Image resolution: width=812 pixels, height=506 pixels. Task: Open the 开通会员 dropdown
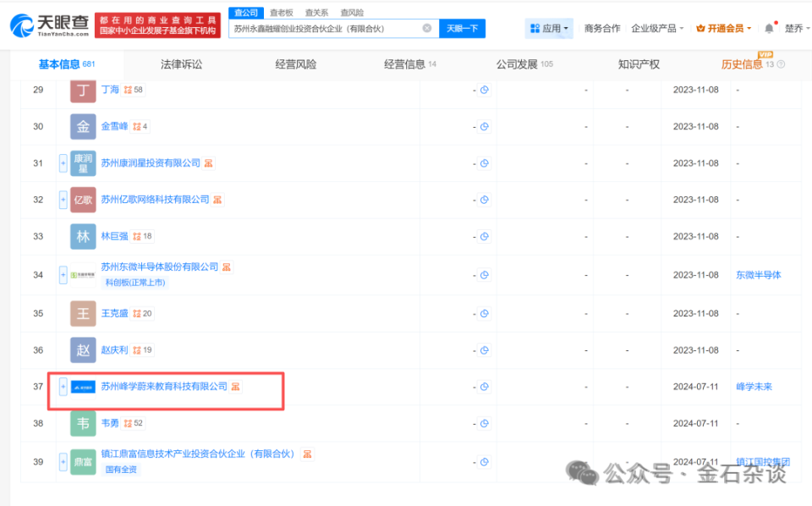pyautogui.click(x=724, y=29)
